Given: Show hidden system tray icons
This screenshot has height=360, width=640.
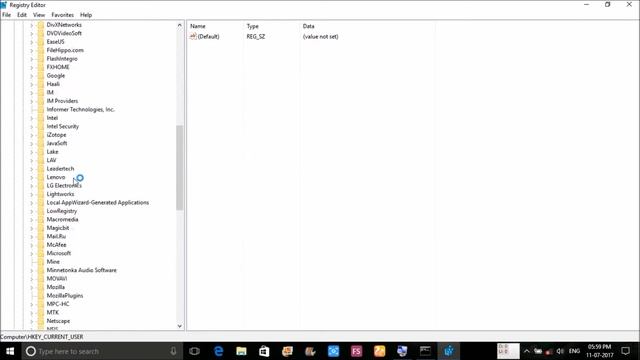Looking at the screenshot, I should pos(527,351).
